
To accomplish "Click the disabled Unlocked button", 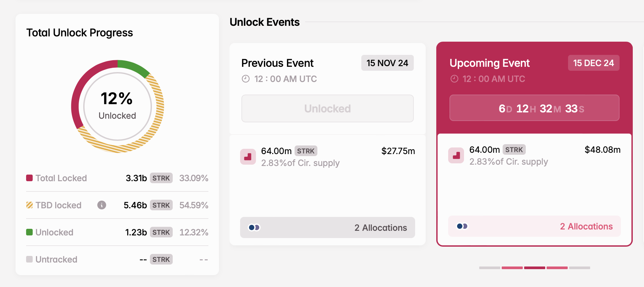I will click(327, 108).
